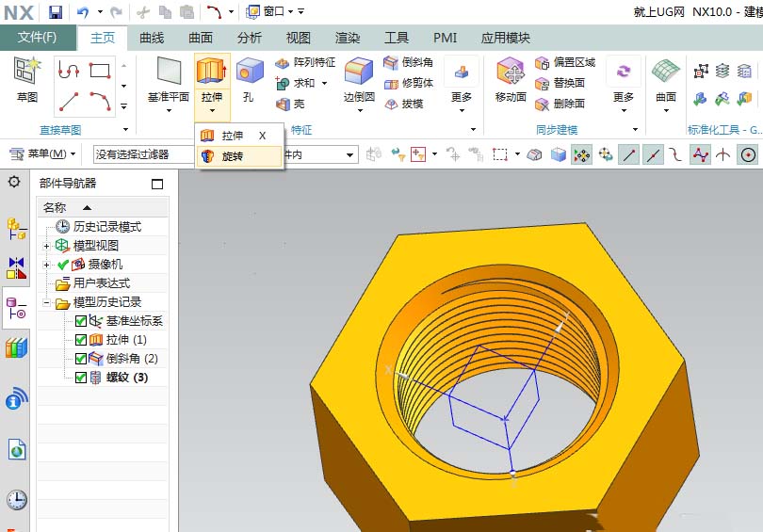The width and height of the screenshot is (763, 532).
Task: Expand the 摄像机 tree node
Action: [46, 265]
